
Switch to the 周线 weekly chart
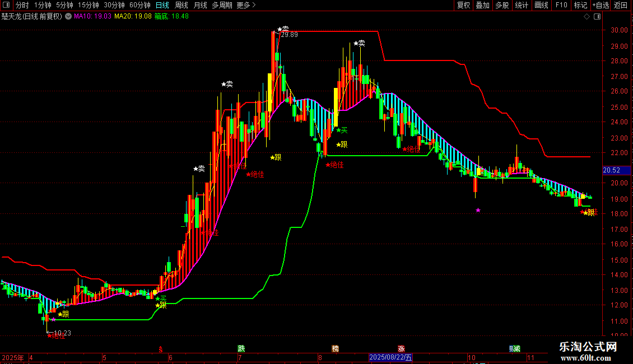coord(181,5)
